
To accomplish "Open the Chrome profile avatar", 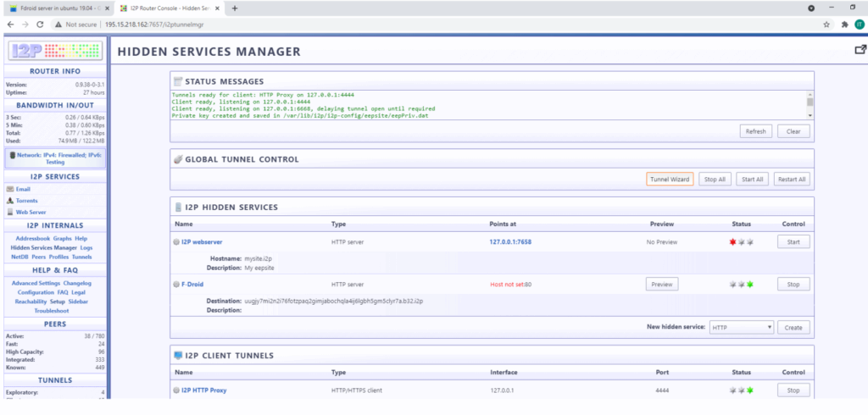I will coord(860,25).
